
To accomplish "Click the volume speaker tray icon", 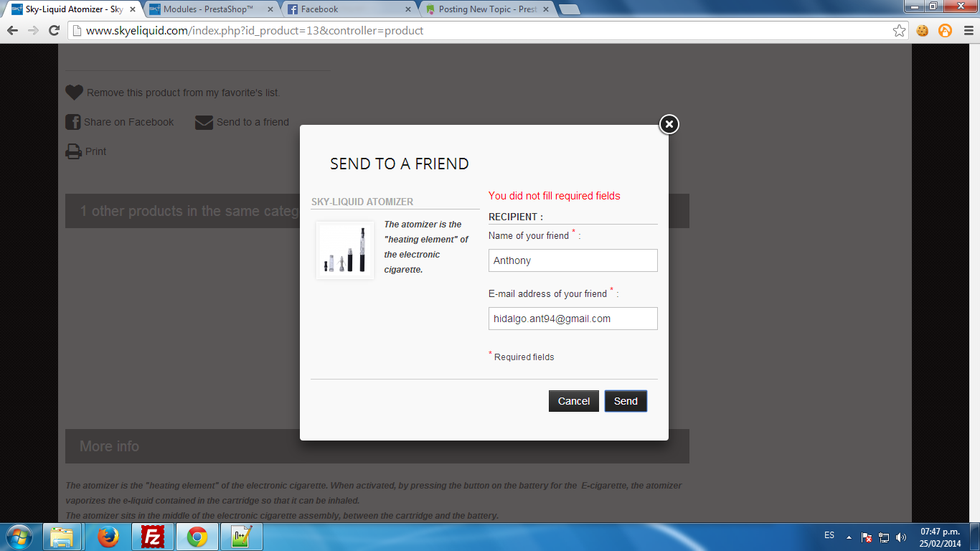I will tap(901, 537).
